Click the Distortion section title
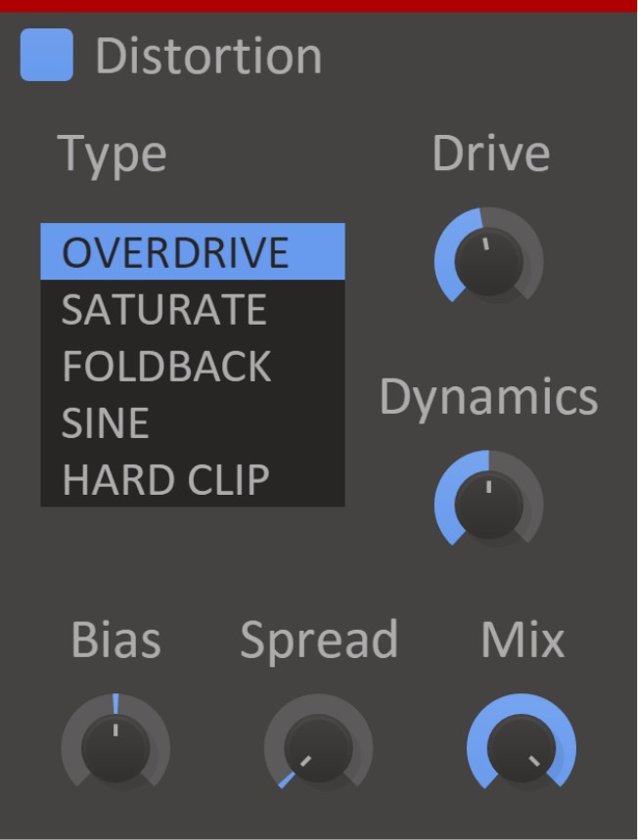The height and width of the screenshot is (840, 638). pyautogui.click(x=208, y=56)
